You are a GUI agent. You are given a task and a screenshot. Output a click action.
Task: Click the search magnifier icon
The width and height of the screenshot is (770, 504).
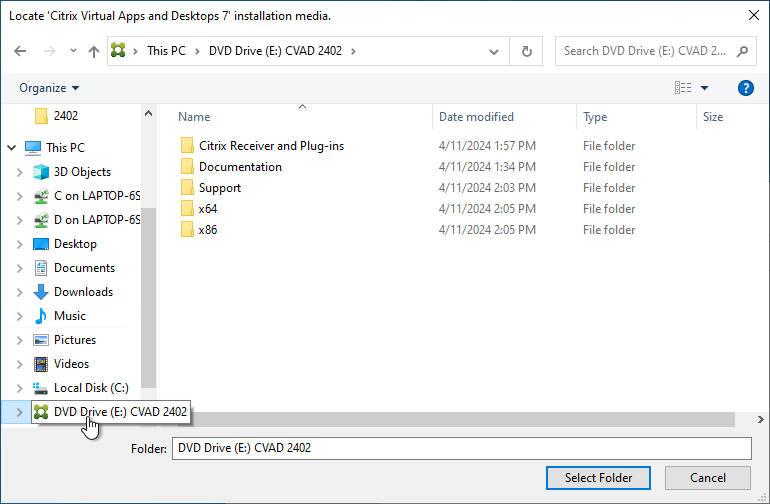coord(742,51)
